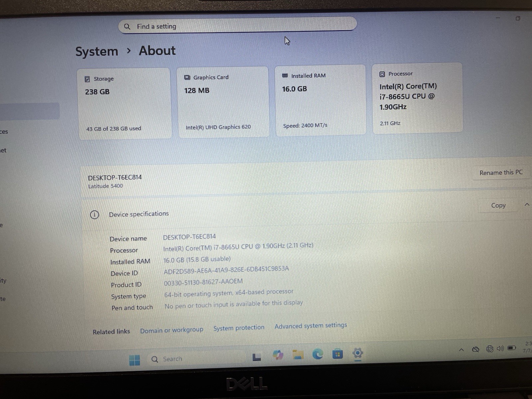Click the Rename this PC button
Image resolution: width=532 pixels, height=399 pixels.
(x=501, y=173)
